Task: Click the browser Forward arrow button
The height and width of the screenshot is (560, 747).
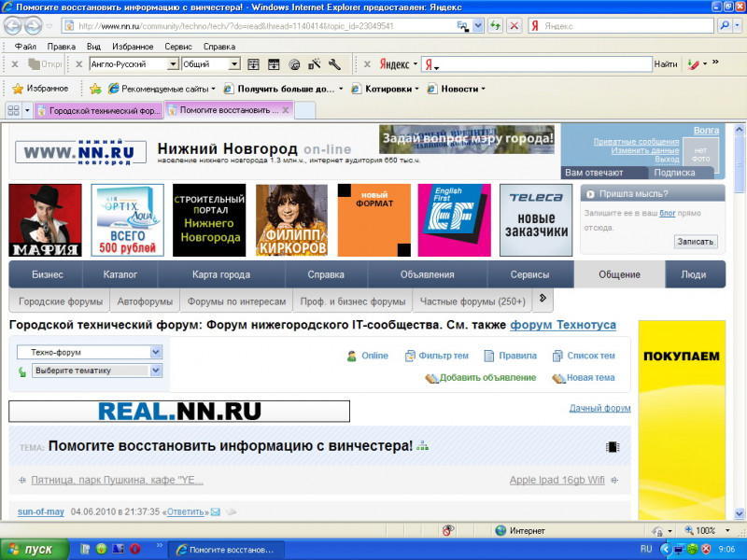Action: coord(33,26)
